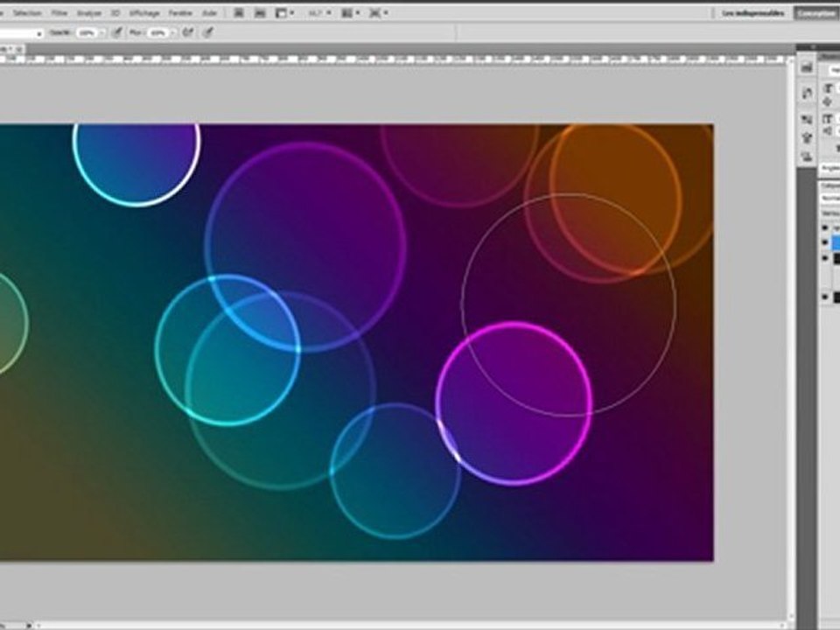Click the Flux percentage field
Image resolution: width=840 pixels, height=630 pixels.
point(157,33)
